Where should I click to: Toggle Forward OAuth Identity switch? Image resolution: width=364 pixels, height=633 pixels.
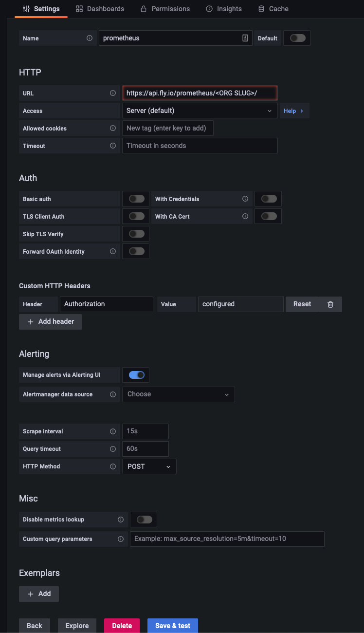[x=137, y=251]
